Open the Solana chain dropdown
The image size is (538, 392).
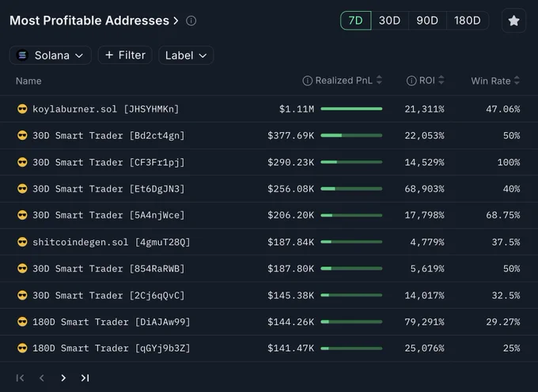[51, 55]
